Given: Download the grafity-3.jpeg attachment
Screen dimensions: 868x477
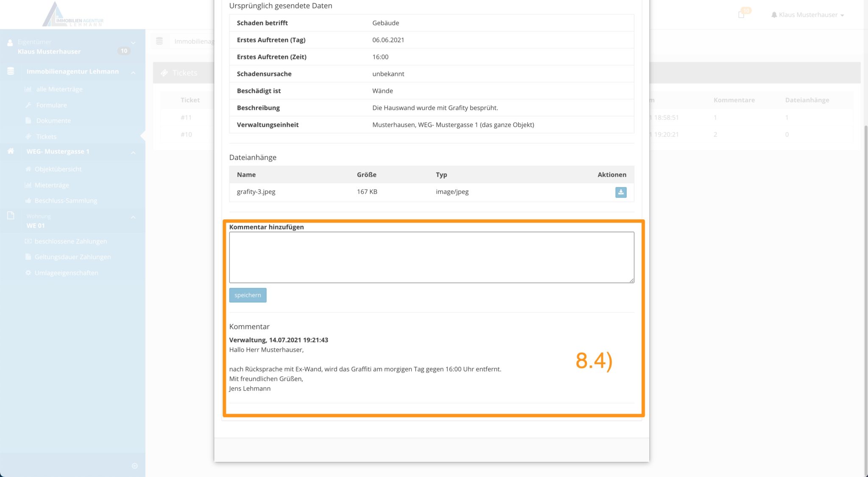Looking at the screenshot, I should coord(620,192).
